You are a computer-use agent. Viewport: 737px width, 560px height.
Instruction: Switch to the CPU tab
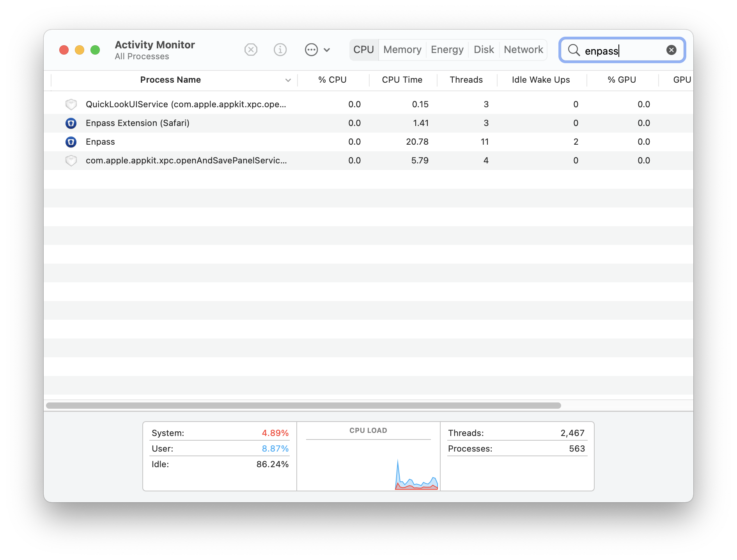[x=363, y=50]
